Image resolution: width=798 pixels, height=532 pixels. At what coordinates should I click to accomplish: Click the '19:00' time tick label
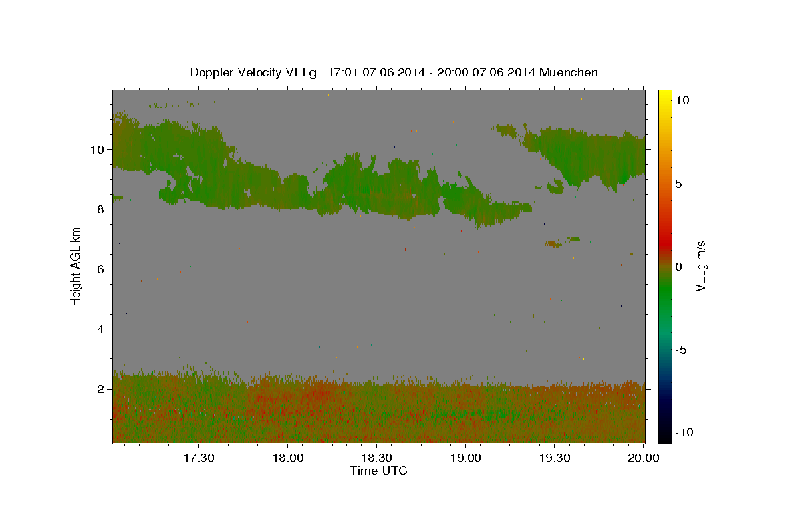(466, 458)
